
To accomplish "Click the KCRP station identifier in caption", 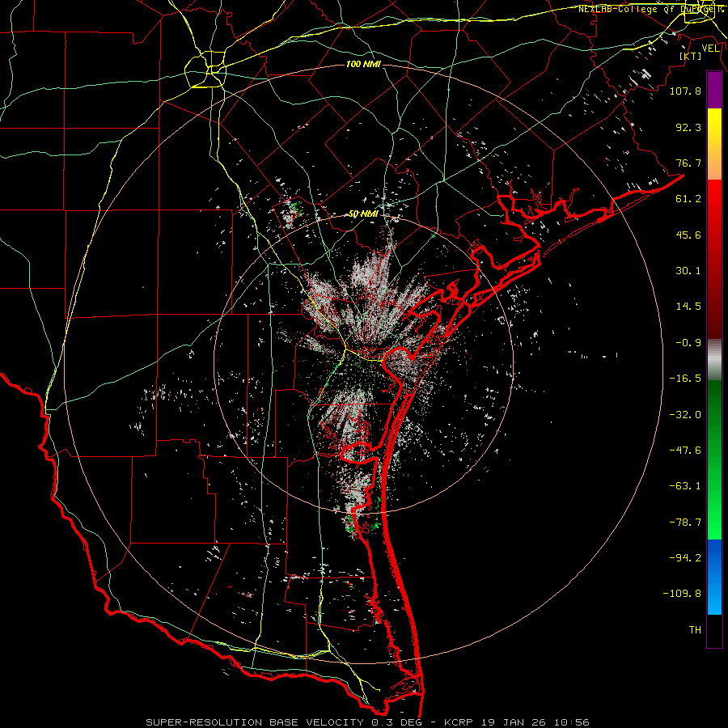I will click(x=460, y=722).
